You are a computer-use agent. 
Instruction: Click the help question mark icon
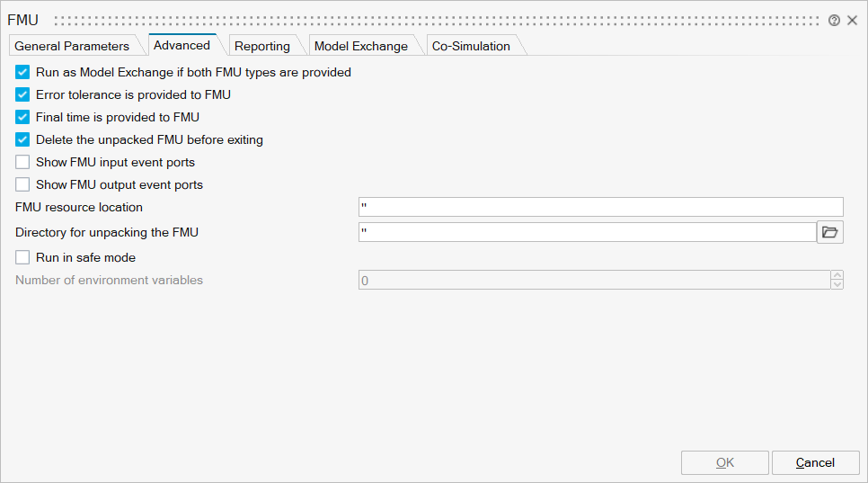[x=834, y=20]
